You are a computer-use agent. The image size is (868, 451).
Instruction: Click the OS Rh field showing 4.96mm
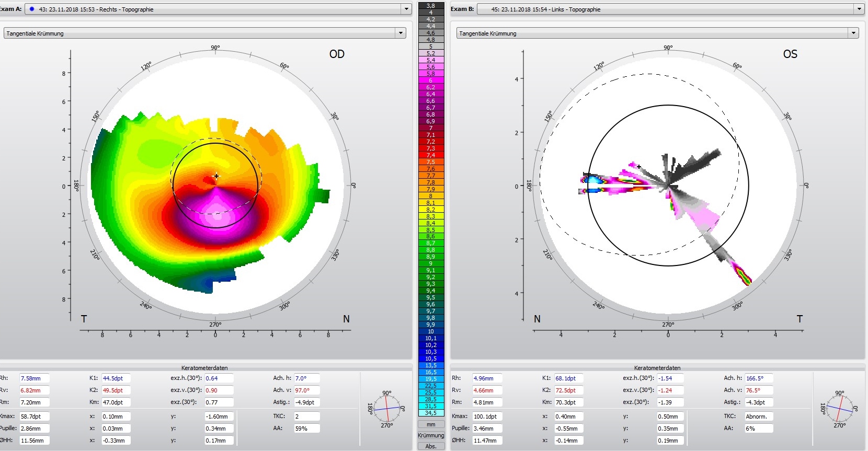tap(487, 378)
